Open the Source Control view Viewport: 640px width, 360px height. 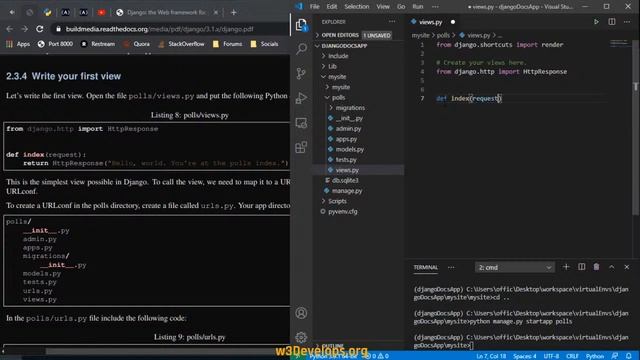click(301, 73)
